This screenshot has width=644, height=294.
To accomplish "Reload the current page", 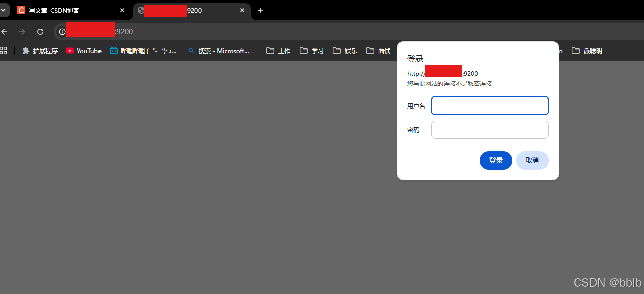I will pos(40,32).
